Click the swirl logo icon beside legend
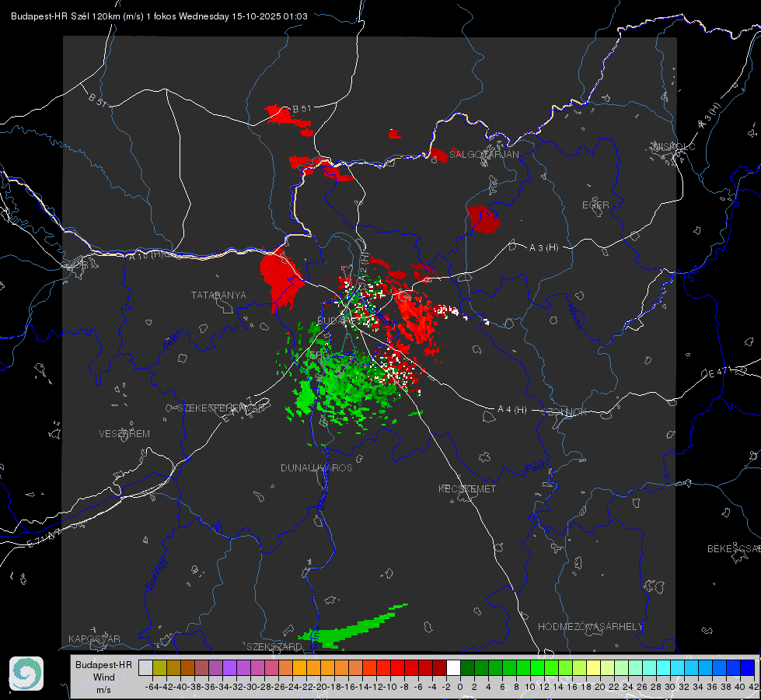The height and width of the screenshot is (700, 761). pos(26,674)
